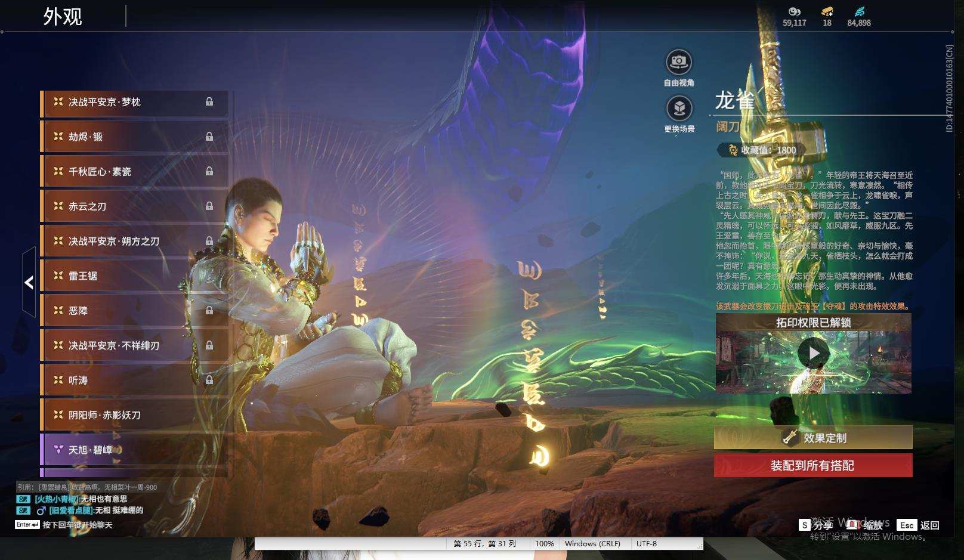
Task: Select the 劫烬·锻 skin
Action: pyautogui.click(x=134, y=137)
